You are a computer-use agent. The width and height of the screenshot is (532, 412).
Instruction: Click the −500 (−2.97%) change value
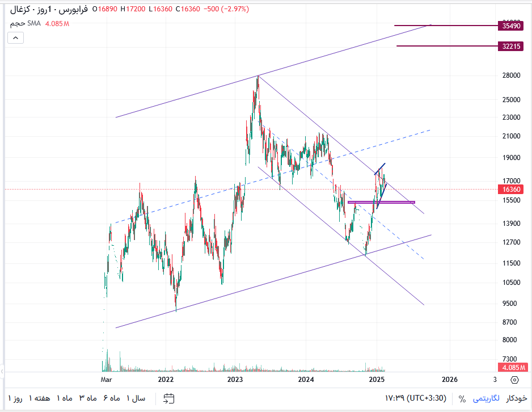(x=226, y=9)
